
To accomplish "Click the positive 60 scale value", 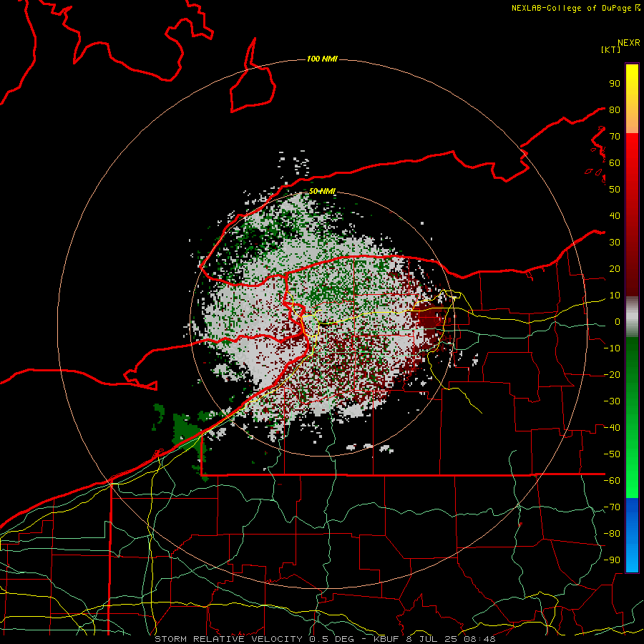I will pyautogui.click(x=615, y=163).
